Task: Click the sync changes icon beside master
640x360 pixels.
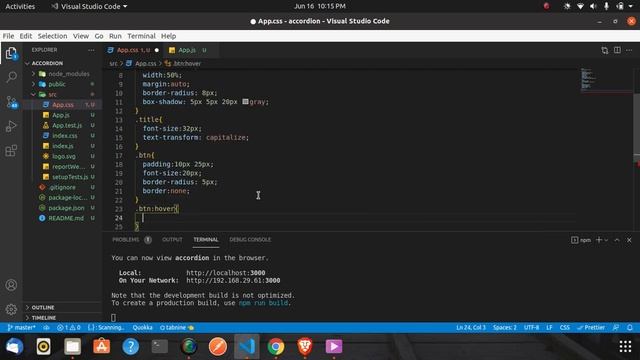Action: [x=47, y=327]
